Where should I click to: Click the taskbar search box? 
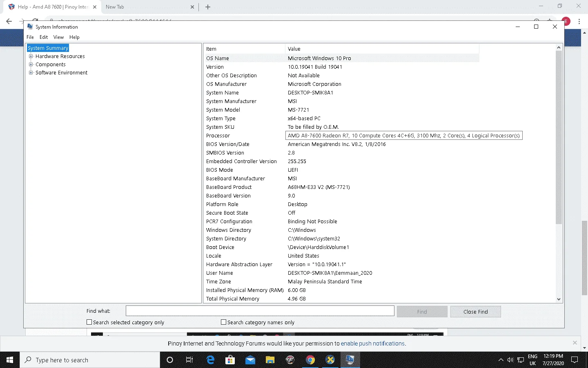(90, 360)
